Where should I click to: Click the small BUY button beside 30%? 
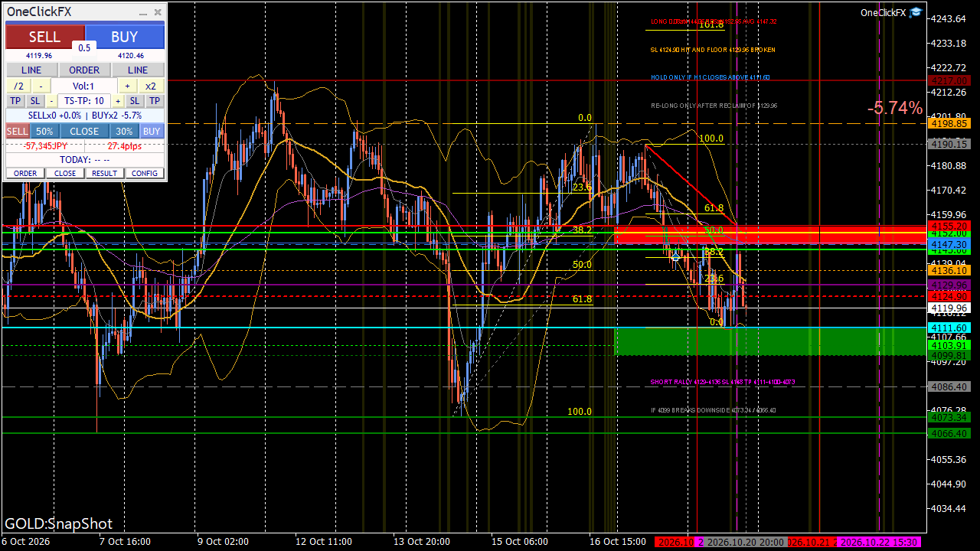(x=152, y=131)
